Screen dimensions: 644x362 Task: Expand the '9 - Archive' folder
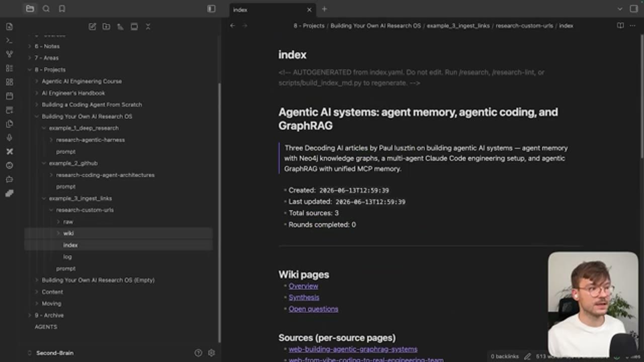pyautogui.click(x=49, y=315)
